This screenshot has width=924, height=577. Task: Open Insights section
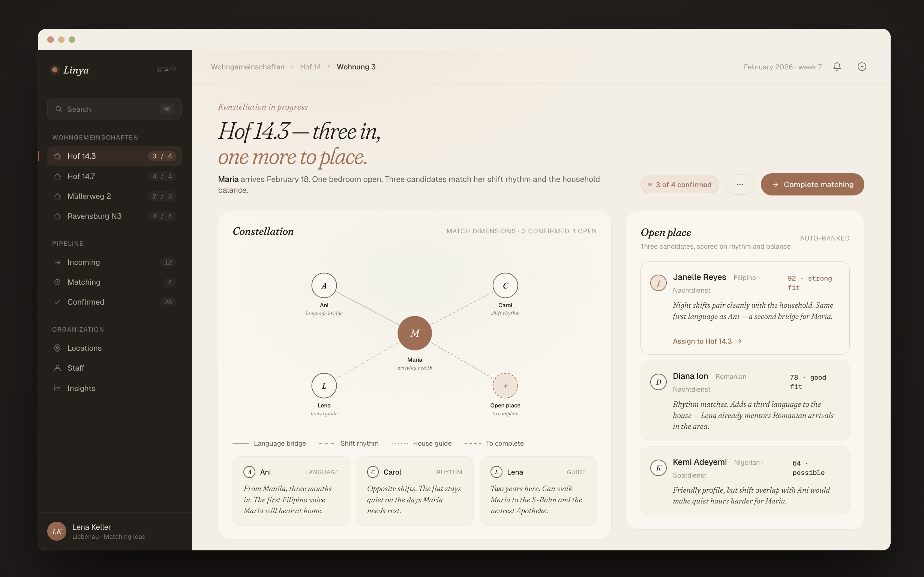114,388
